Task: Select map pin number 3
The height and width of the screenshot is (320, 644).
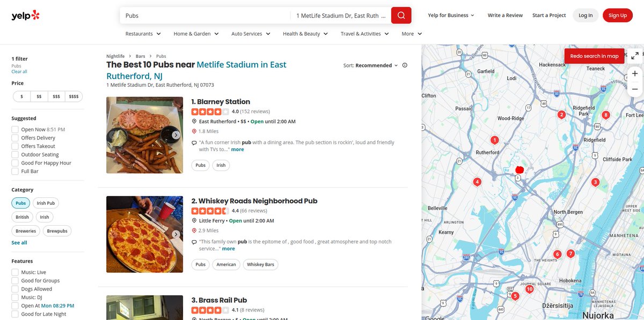Action: 595,182
